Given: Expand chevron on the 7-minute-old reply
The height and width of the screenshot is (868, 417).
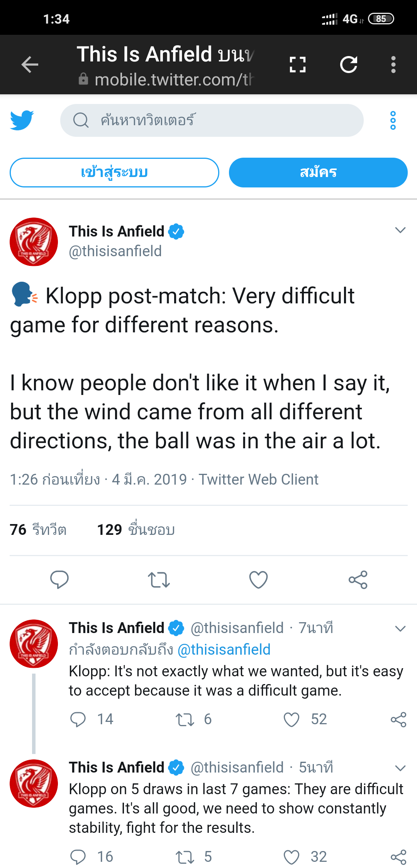Looking at the screenshot, I should (x=400, y=629).
